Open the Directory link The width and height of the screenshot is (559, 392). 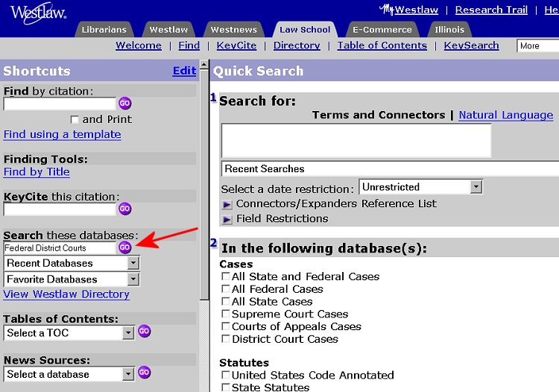point(297,45)
